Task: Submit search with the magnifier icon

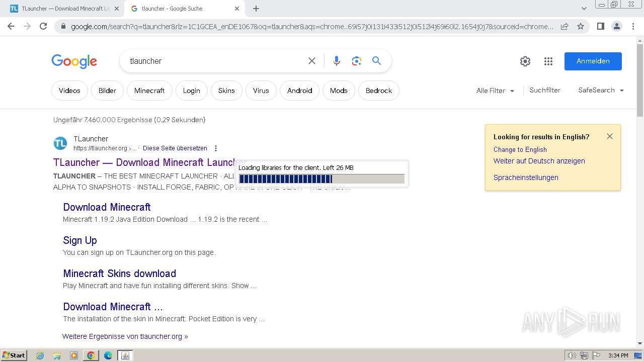Action: coord(376,61)
